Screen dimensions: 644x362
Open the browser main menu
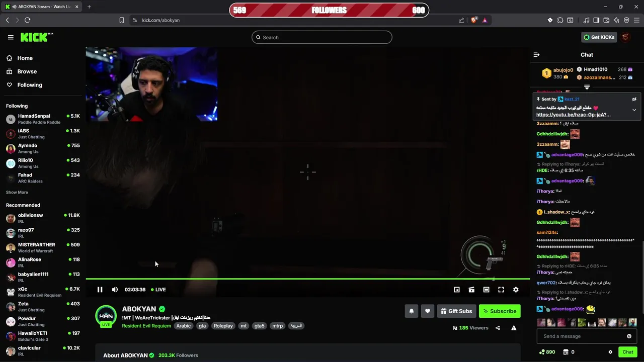coord(637,20)
